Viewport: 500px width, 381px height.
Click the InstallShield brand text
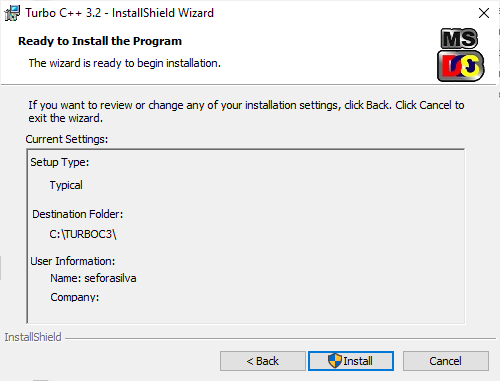[x=33, y=337]
